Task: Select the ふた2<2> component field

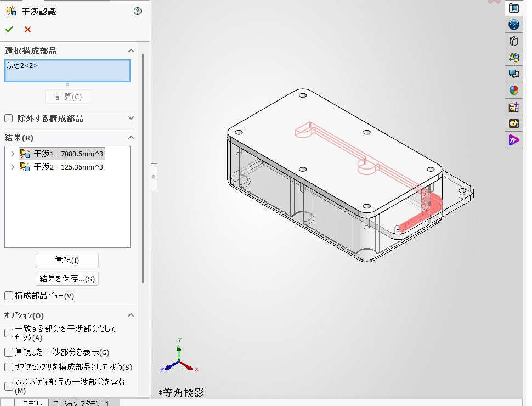Action: (x=67, y=71)
